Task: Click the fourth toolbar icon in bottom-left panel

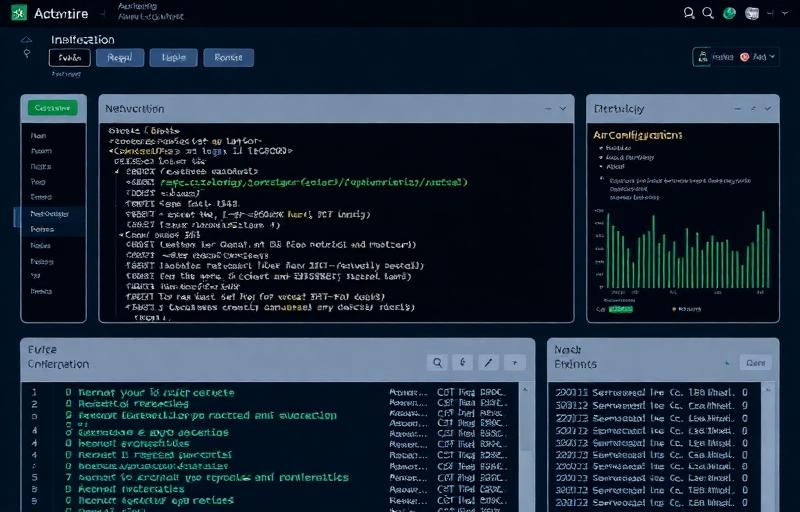Action: click(515, 363)
